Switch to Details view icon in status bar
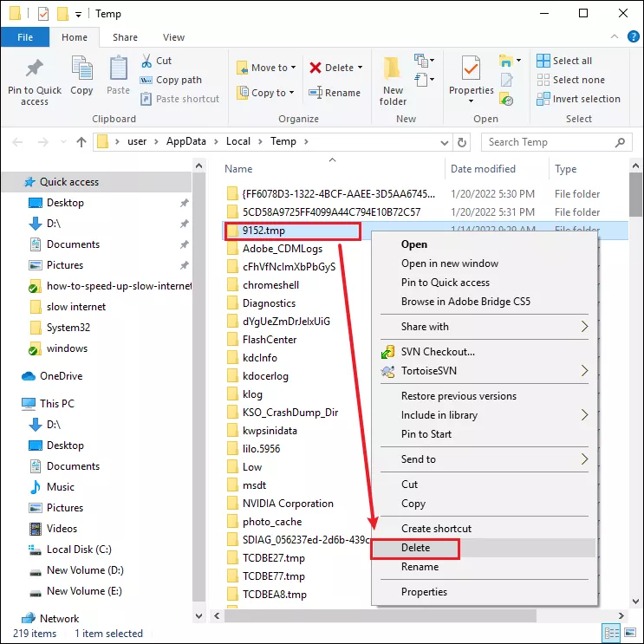 [x=612, y=633]
